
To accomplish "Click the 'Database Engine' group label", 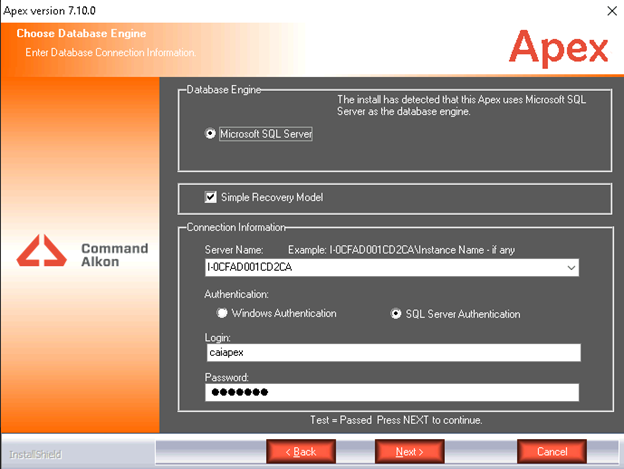I will pyautogui.click(x=224, y=90).
